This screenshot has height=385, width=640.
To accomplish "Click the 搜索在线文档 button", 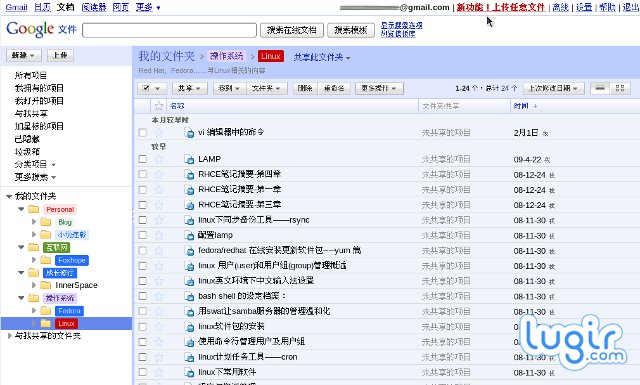I will click(292, 30).
